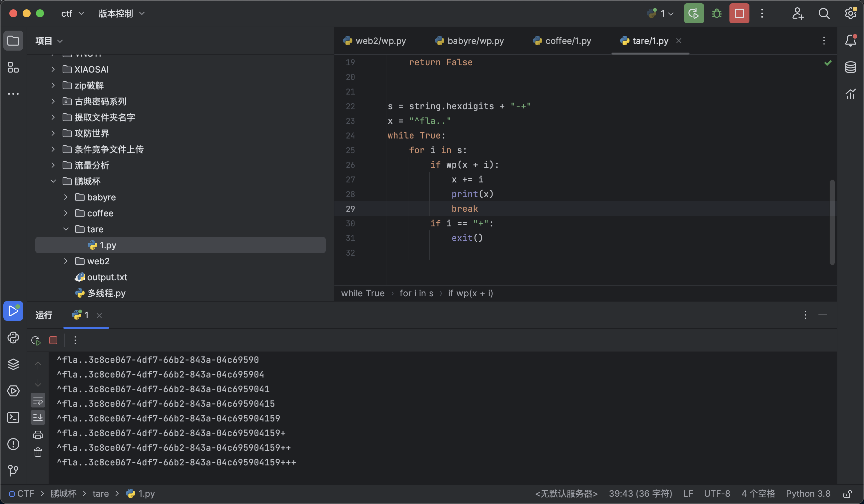Open Python Packages tool window
This screenshot has width=864, height=504.
click(13, 338)
